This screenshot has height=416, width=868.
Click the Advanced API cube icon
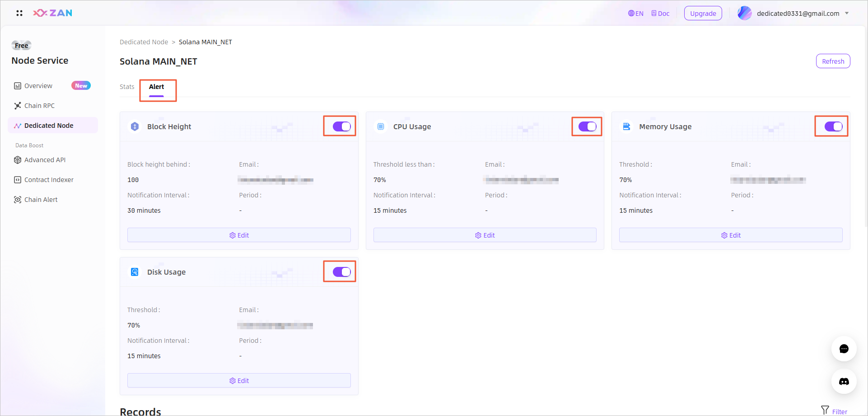[18, 160]
